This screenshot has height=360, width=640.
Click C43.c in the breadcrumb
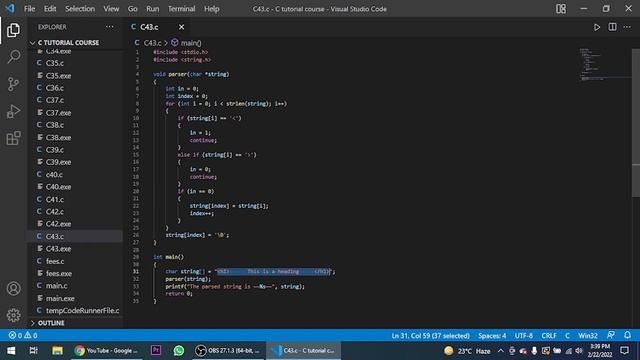tap(152, 43)
